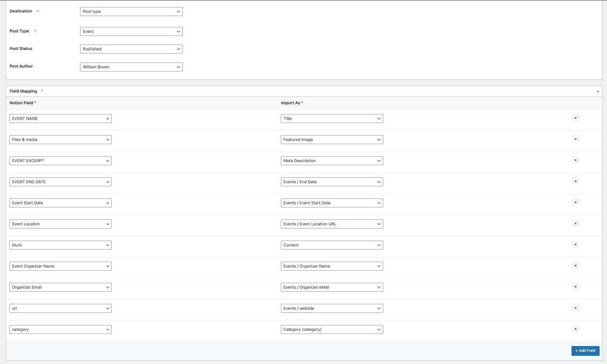This screenshot has height=364, width=607.
Task: Open the Post Author dropdown showing William Brown
Action: (131, 67)
